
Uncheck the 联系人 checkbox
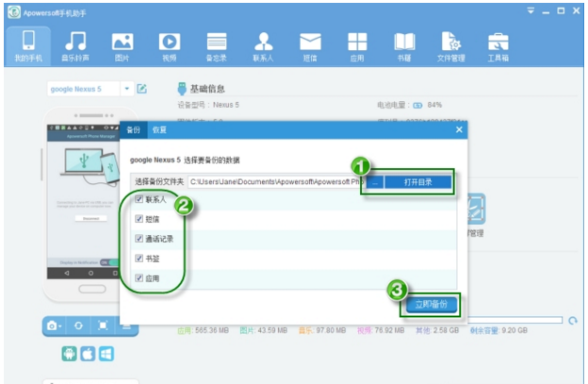click(139, 199)
